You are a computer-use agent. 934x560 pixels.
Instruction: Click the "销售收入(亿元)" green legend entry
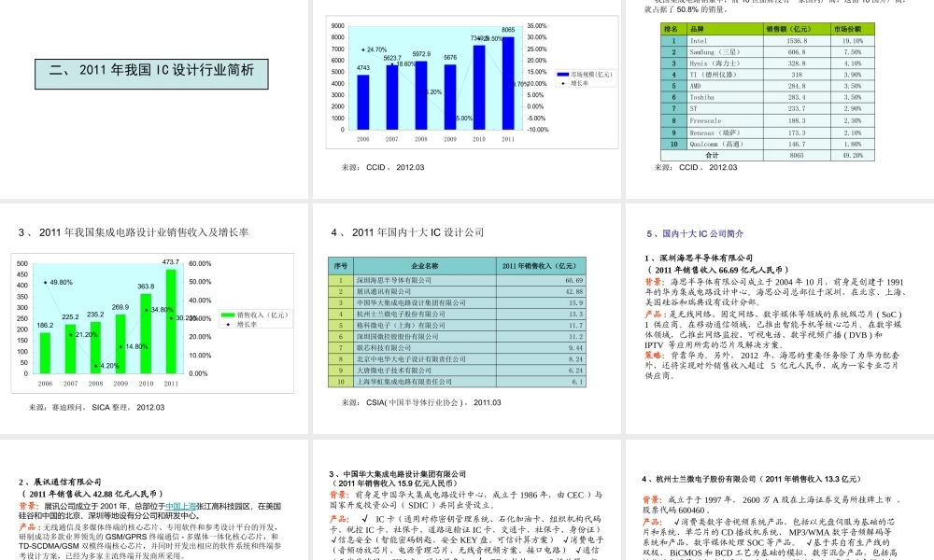[254, 315]
